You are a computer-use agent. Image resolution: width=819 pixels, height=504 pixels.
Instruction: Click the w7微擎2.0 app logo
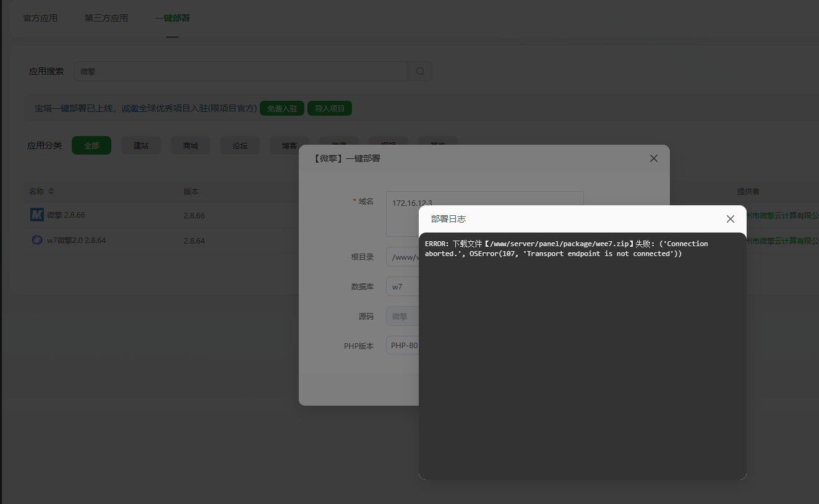(x=37, y=240)
